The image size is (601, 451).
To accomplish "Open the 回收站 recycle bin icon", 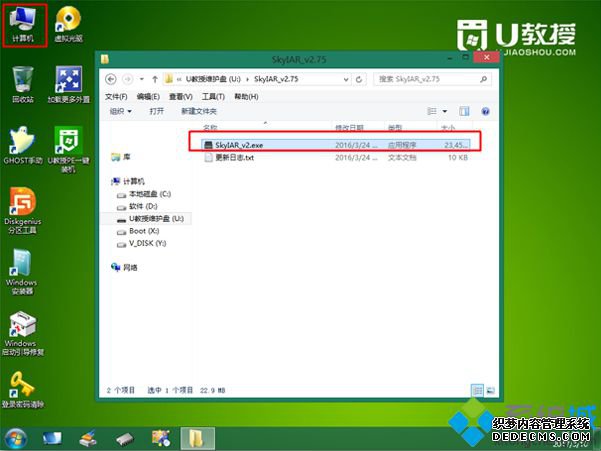I will 23,85.
